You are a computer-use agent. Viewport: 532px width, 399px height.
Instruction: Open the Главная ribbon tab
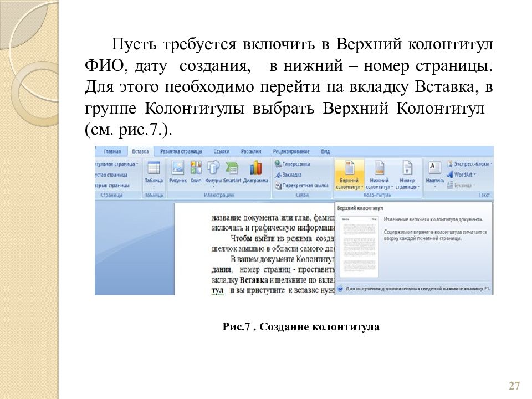[112, 151]
